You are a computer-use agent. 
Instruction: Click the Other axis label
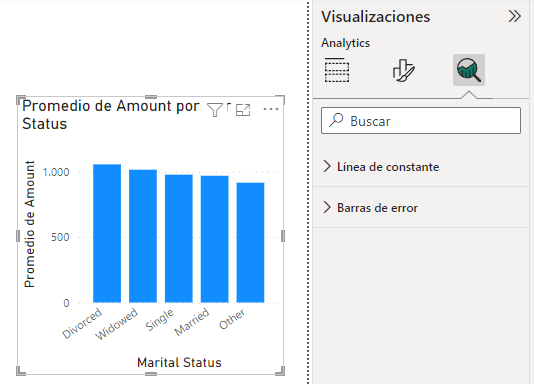pyautogui.click(x=232, y=319)
